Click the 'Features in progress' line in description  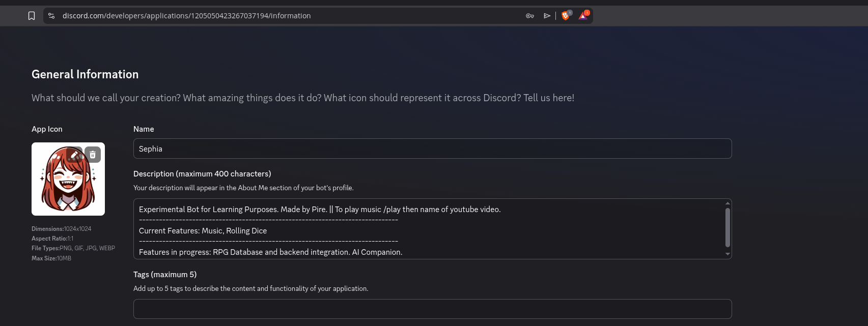(x=270, y=252)
